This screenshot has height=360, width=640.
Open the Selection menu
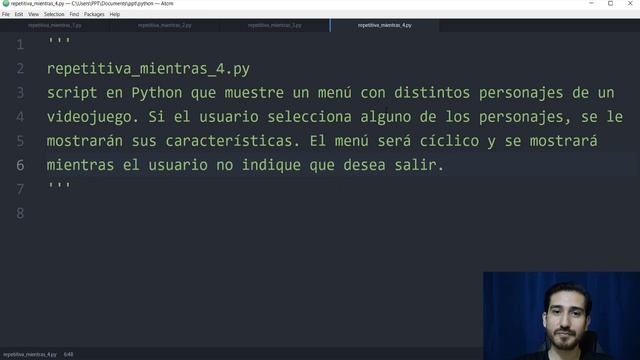pyautogui.click(x=54, y=14)
